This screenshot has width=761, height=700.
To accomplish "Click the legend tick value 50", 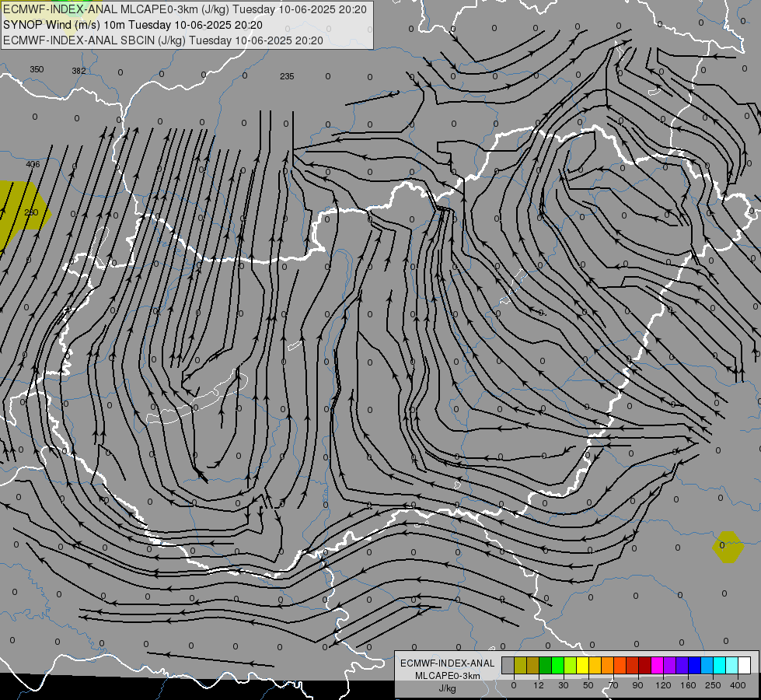I will coord(588,685).
